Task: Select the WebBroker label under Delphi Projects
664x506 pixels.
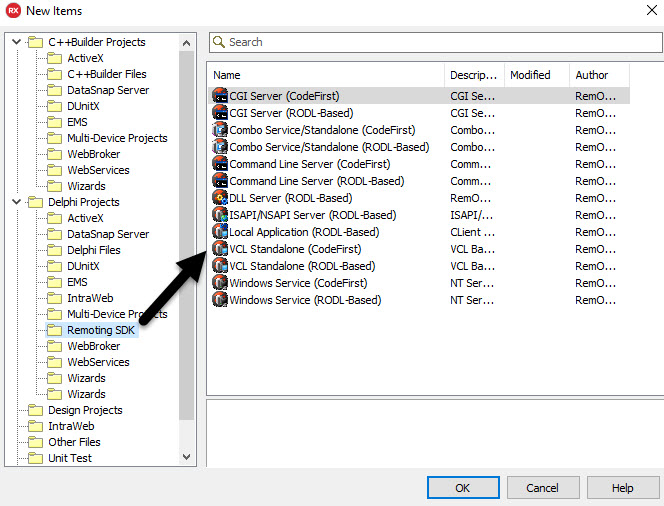Action: [x=94, y=346]
